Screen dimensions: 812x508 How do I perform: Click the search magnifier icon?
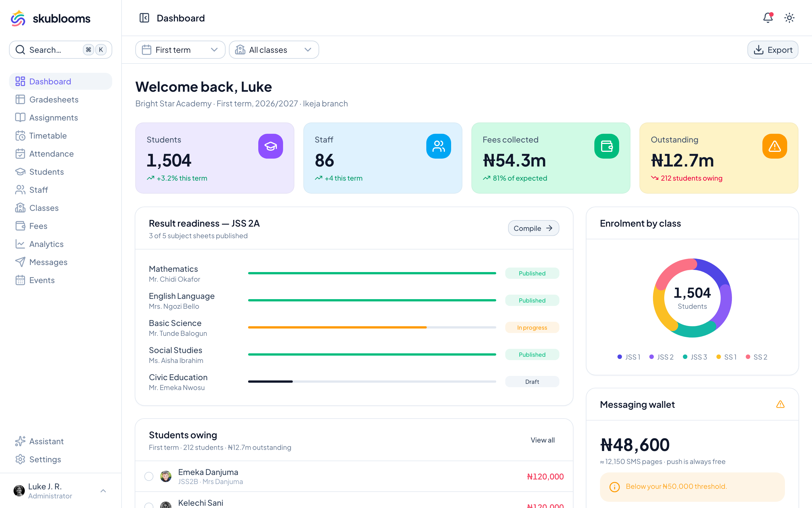coord(20,50)
